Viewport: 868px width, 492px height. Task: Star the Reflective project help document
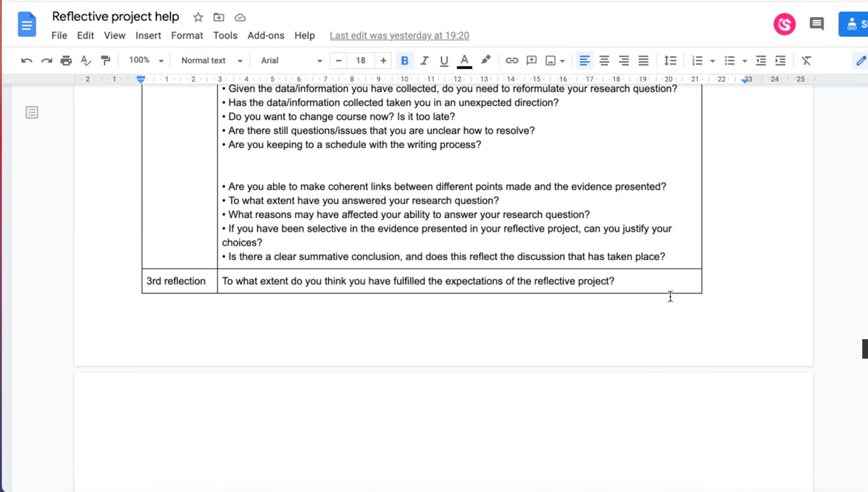point(198,17)
